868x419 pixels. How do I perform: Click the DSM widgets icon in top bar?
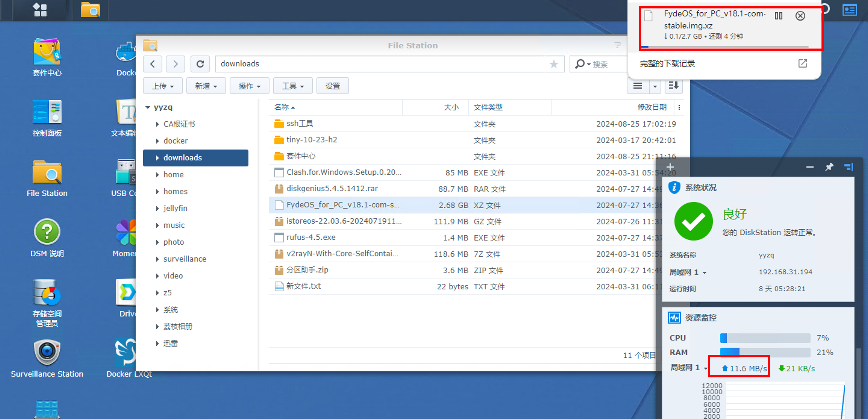850,10
